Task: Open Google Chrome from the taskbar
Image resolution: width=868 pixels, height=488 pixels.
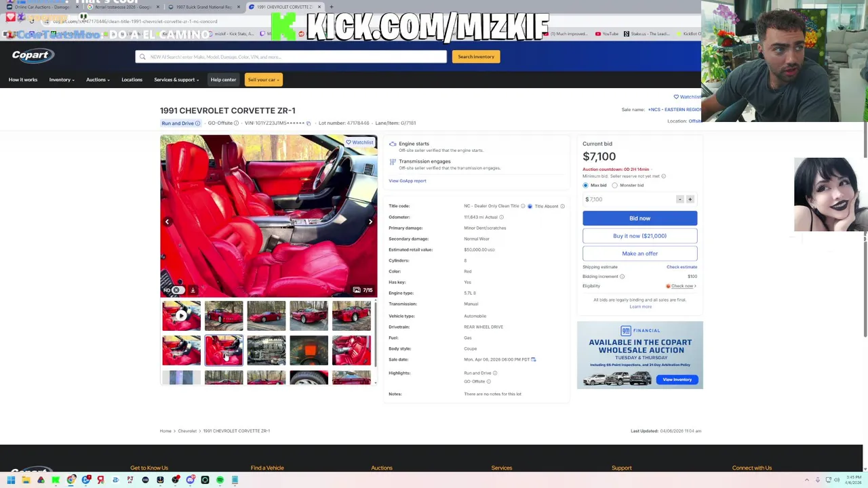Action: pyautogui.click(x=71, y=480)
